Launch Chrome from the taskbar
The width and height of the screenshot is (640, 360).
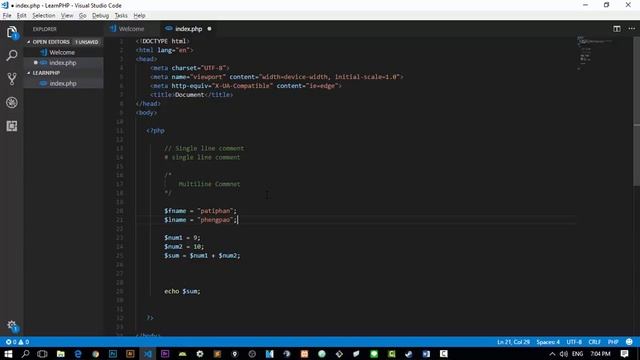96,354
